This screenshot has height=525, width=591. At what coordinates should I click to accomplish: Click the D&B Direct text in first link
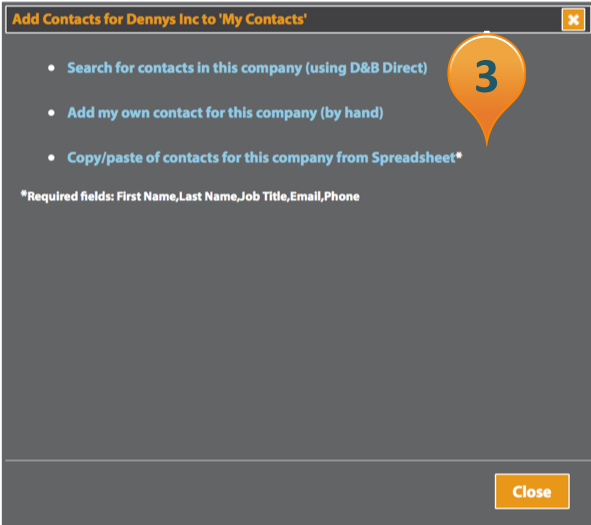point(389,68)
